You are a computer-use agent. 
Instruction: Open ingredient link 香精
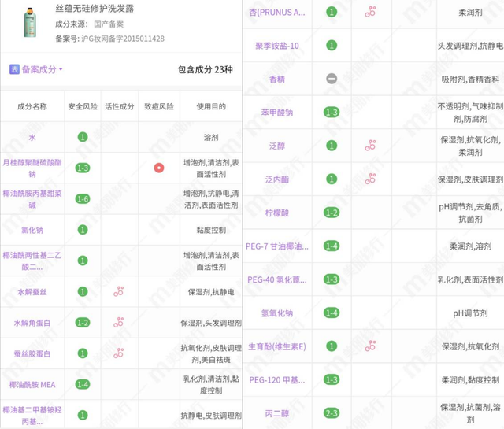[277, 79]
